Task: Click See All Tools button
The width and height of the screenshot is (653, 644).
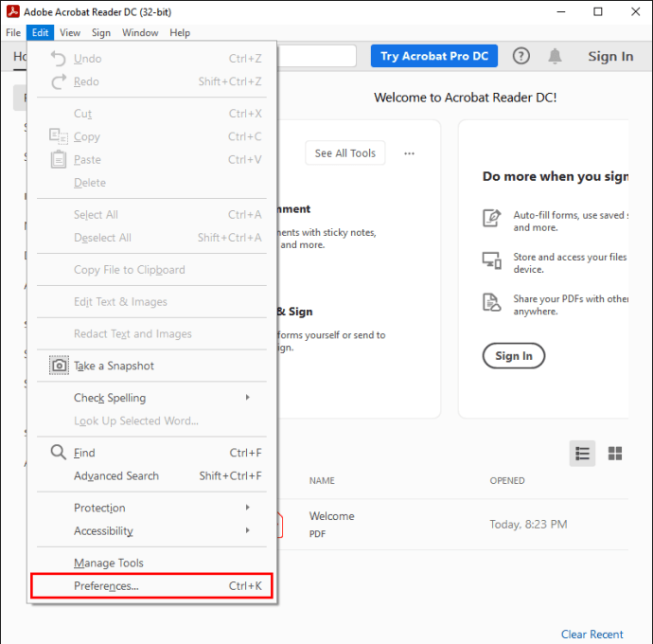Action: (344, 153)
